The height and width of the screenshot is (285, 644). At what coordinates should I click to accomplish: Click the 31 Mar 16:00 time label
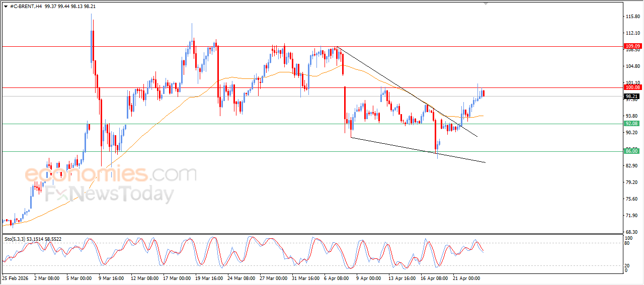pyautogui.click(x=305, y=277)
